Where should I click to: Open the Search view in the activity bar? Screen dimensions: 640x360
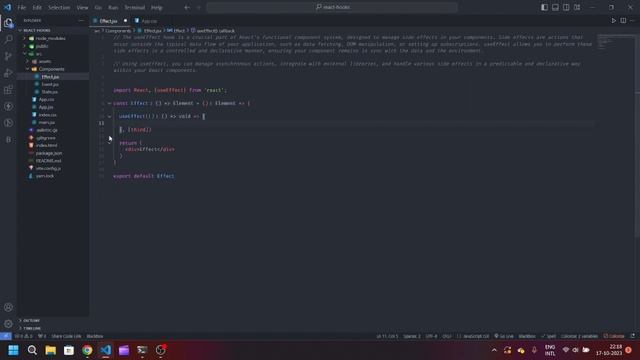(8, 40)
